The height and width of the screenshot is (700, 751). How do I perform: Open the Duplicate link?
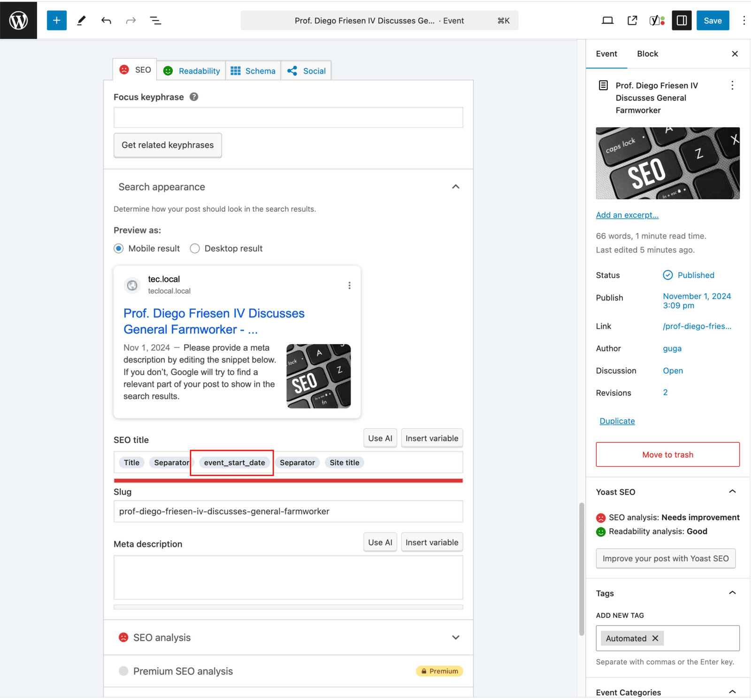pos(617,421)
